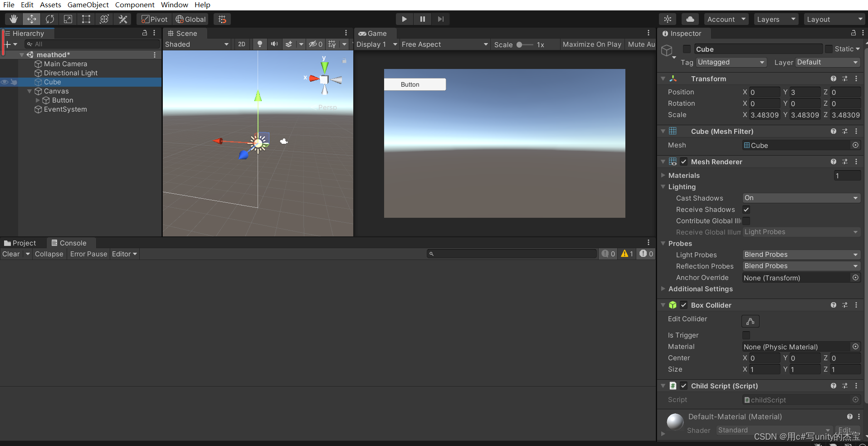
Task: Open cloud services button
Action: click(x=690, y=19)
